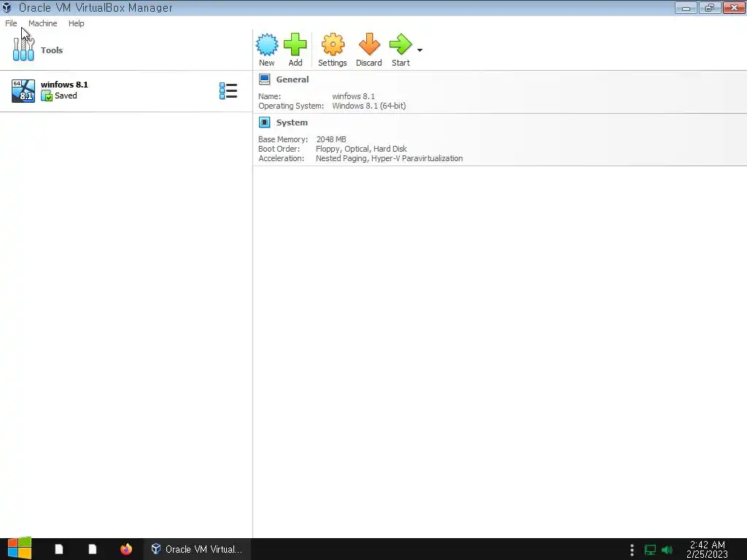Image resolution: width=747 pixels, height=560 pixels.
Task: Click the Discard saved state arrow icon
Action: [x=369, y=44]
